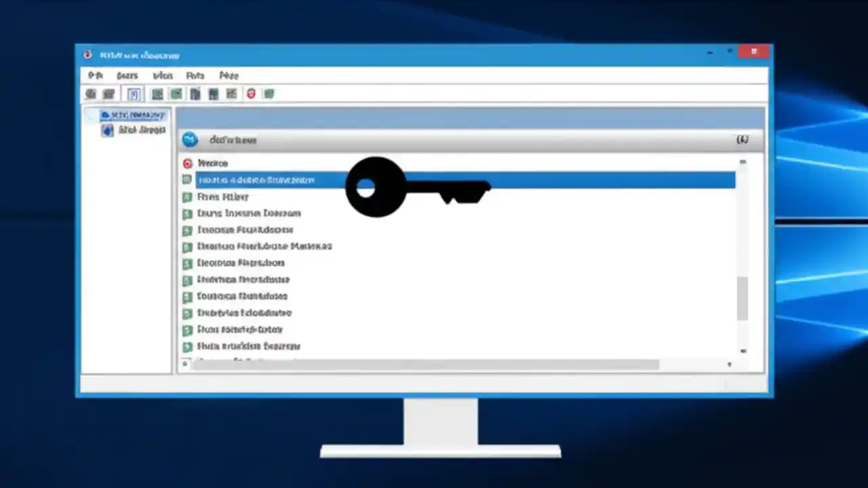Open the counter dropdown at the header's right edge
This screenshot has height=488, width=868.
pyautogui.click(x=743, y=140)
